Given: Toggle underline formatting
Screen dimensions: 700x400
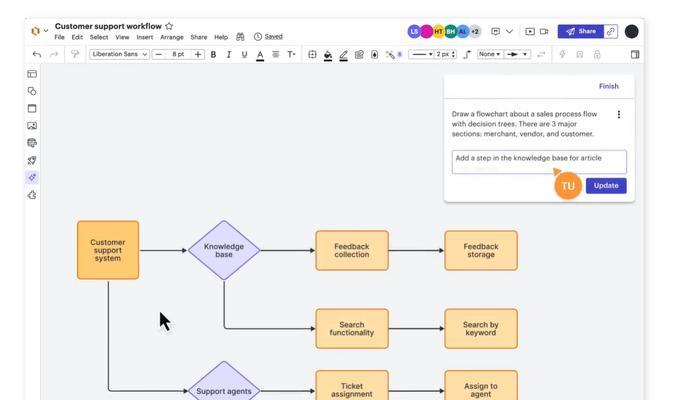Looking at the screenshot, I should tap(244, 54).
